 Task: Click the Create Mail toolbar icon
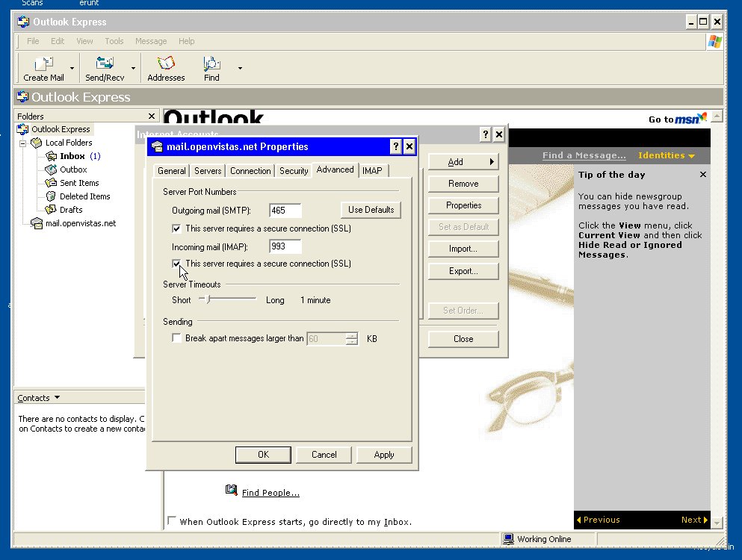click(43, 63)
